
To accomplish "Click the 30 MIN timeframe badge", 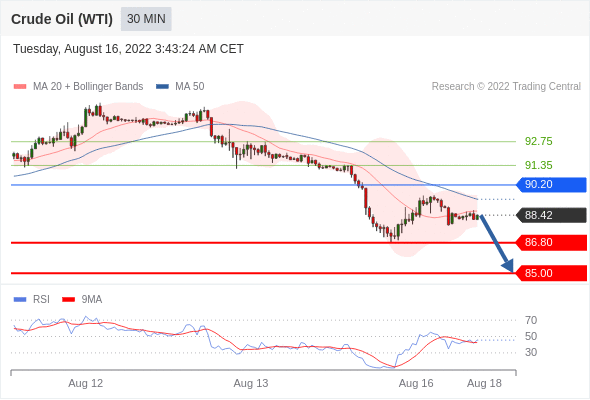I will click(146, 19).
